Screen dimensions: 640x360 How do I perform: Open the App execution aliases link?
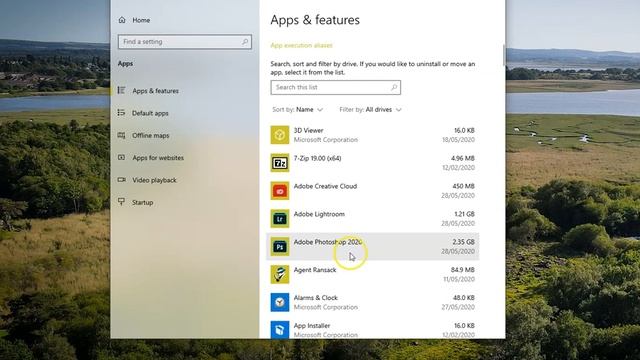301,45
